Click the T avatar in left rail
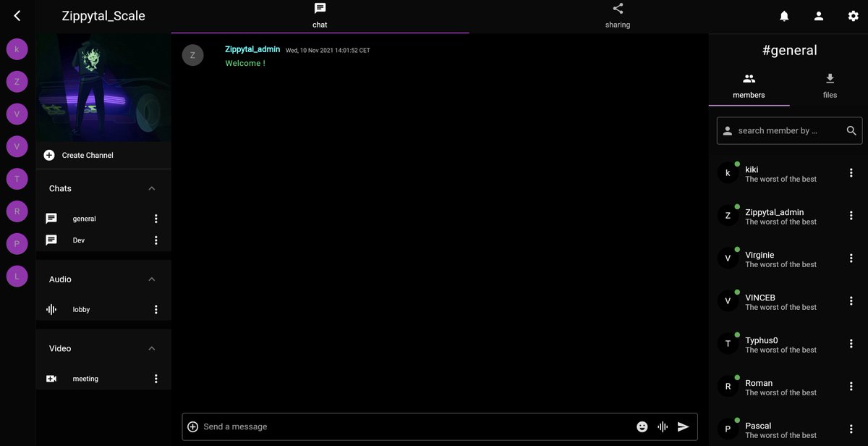This screenshot has width=868, height=446. (x=17, y=179)
